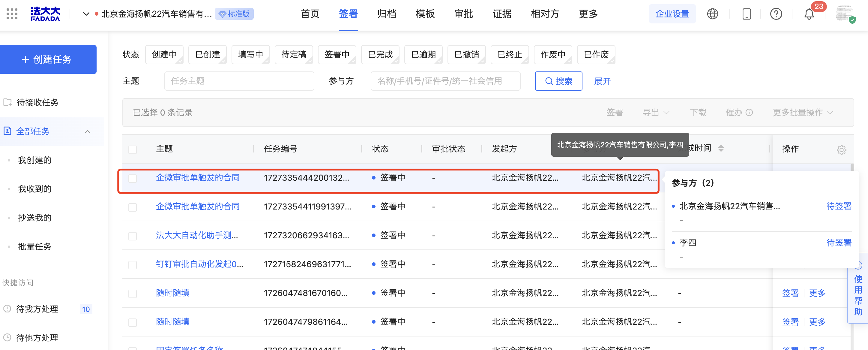Click the 待他方处理 clock icon

pos(7,337)
